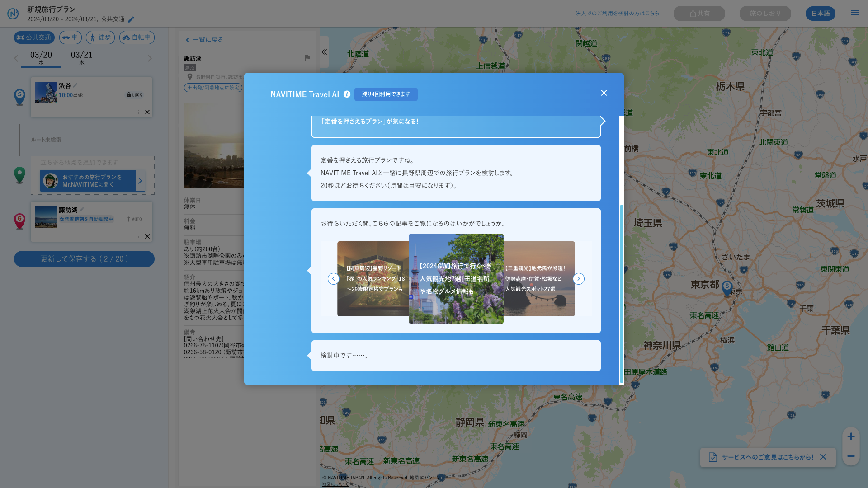Switch transport mode to 車
The image size is (868, 488).
coord(70,38)
